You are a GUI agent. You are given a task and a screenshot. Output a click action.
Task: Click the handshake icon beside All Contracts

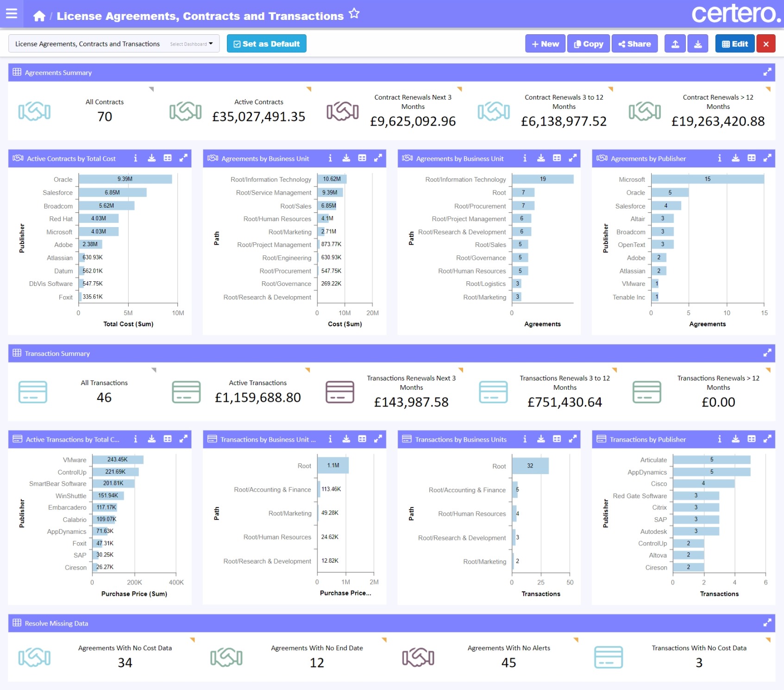pyautogui.click(x=34, y=111)
